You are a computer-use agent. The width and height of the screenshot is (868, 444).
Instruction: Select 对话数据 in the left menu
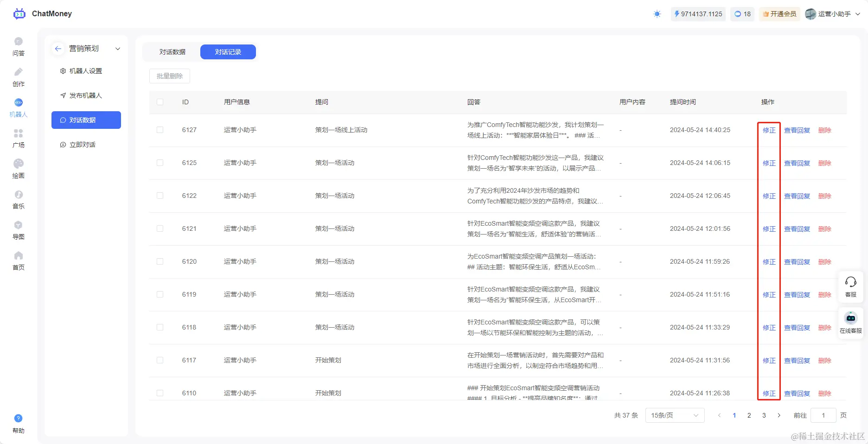(86, 120)
